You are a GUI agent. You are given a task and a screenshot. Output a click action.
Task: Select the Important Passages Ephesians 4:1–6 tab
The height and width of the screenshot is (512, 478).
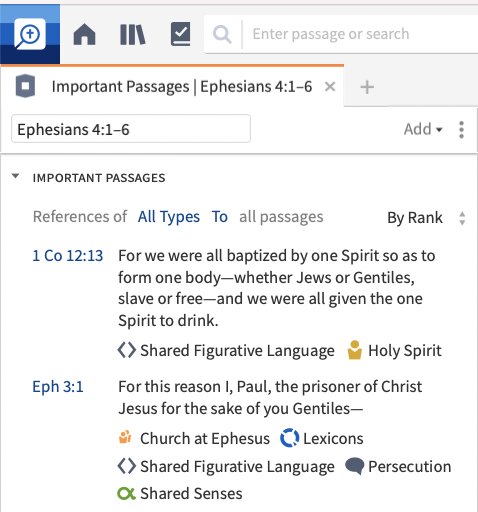[182, 87]
